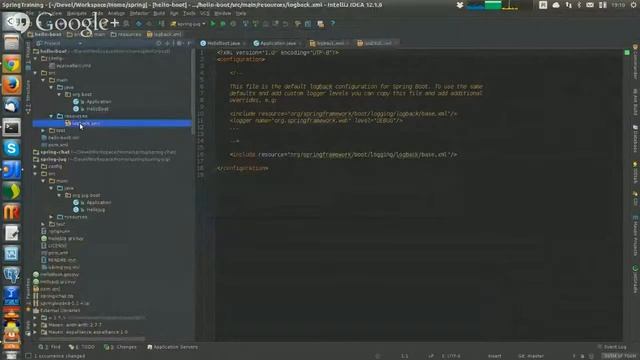
Task: Click the resources breadcrumb in navigation bar
Action: (126, 35)
